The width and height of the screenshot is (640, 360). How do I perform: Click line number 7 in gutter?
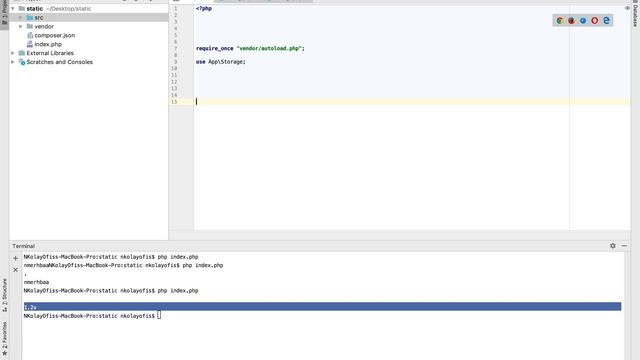176,48
